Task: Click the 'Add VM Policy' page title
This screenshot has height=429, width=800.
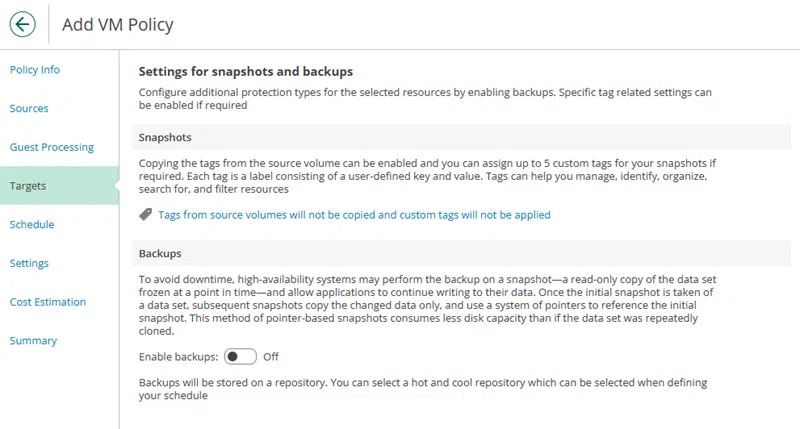Action: pos(117,25)
